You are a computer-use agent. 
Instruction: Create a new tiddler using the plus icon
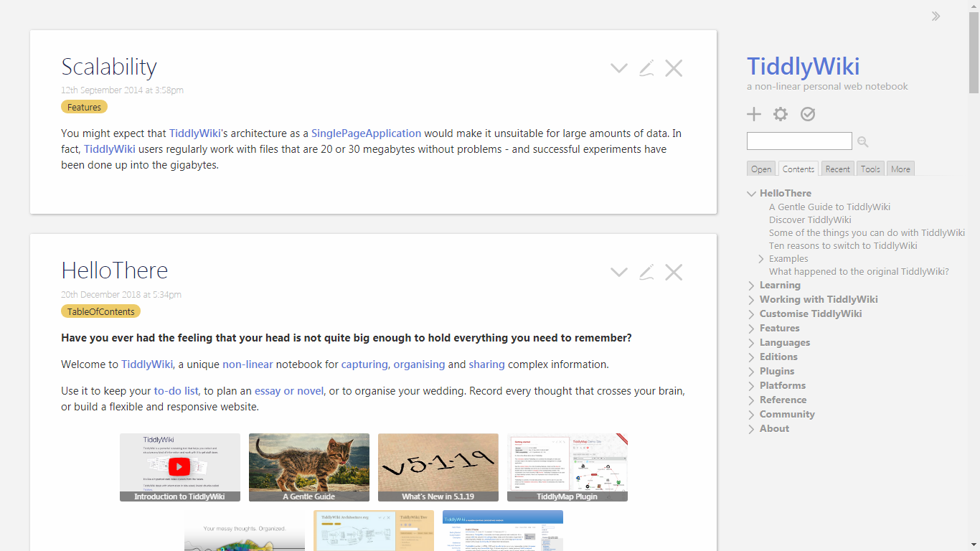click(753, 113)
